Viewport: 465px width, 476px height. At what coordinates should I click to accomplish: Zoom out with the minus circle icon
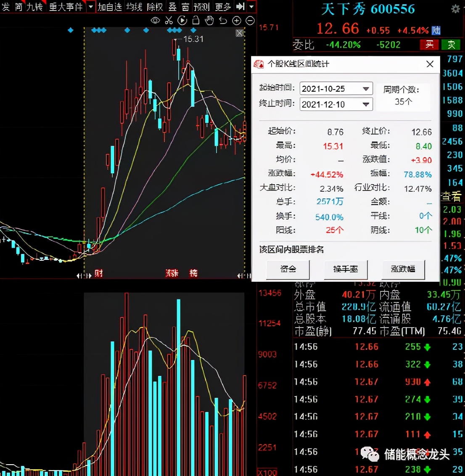coord(250,20)
